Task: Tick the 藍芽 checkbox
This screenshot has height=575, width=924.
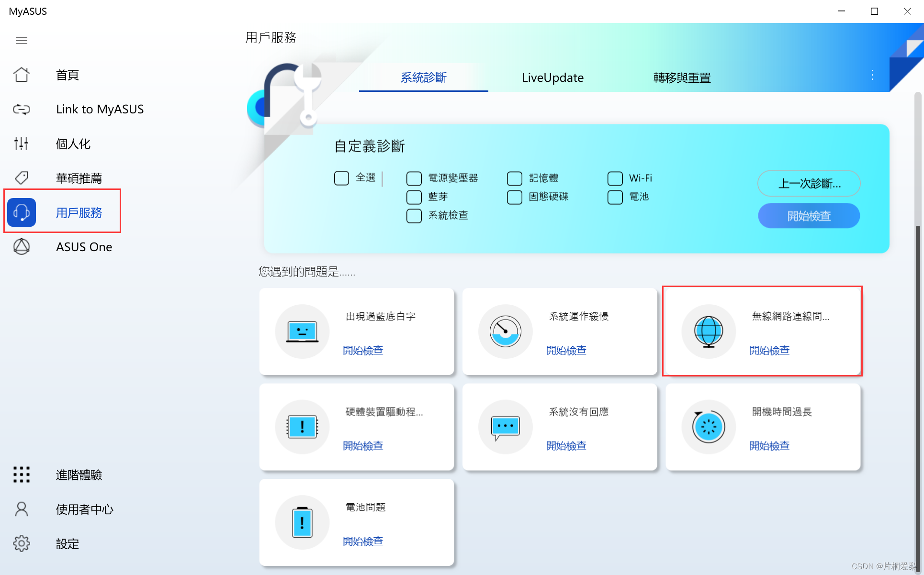Action: [414, 197]
